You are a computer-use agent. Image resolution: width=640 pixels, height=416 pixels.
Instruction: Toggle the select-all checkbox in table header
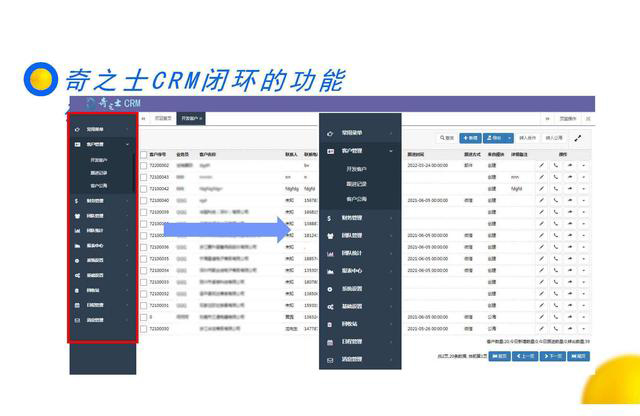(143, 154)
